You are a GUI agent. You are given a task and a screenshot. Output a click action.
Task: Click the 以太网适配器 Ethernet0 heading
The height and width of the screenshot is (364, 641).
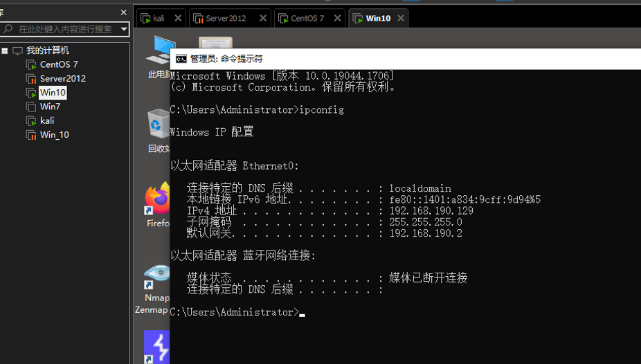coord(235,166)
